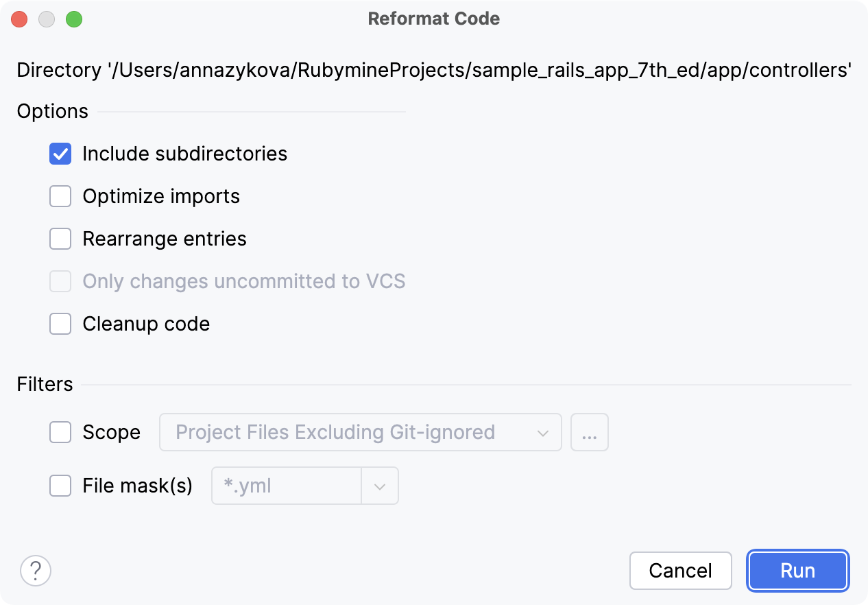Click the Filters section header
The width and height of the screenshot is (868, 605).
point(44,384)
